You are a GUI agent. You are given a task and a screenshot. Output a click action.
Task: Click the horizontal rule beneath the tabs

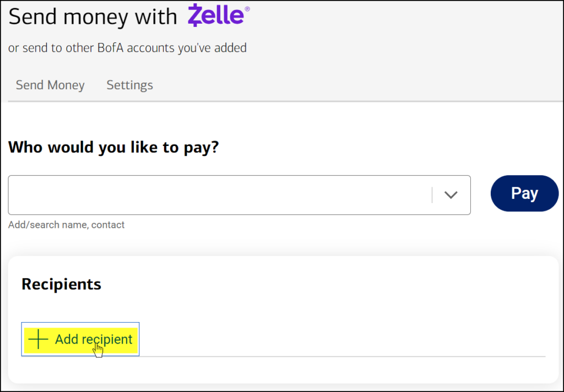click(x=283, y=102)
